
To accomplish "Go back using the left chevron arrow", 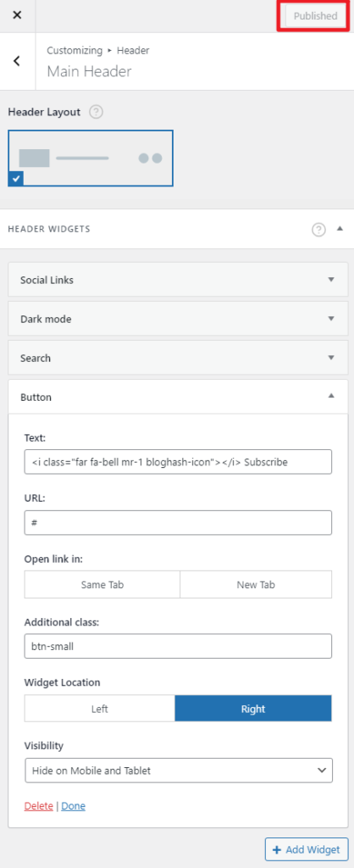I will 17,61.
